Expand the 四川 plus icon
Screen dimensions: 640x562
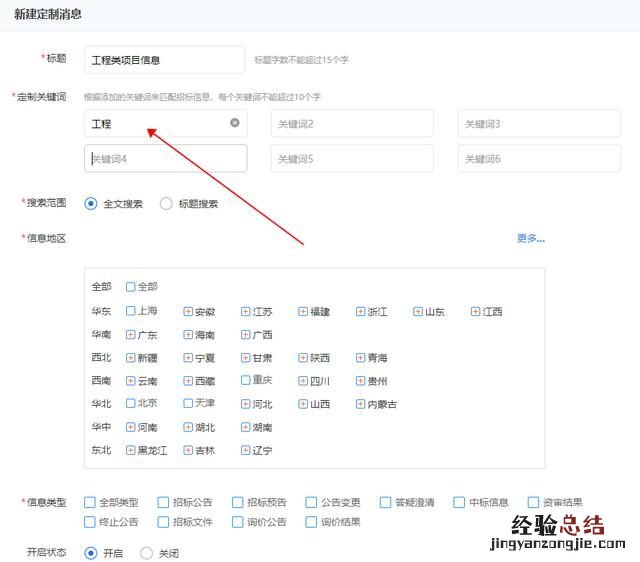click(x=303, y=381)
